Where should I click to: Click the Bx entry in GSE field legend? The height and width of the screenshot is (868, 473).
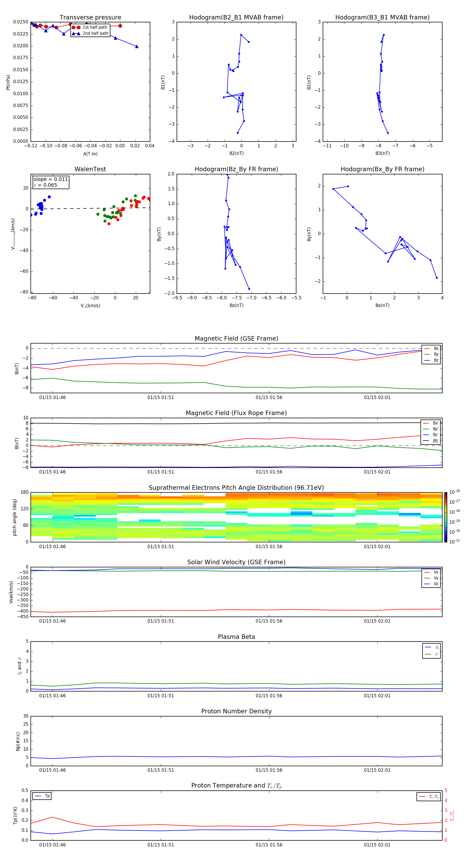431,349
